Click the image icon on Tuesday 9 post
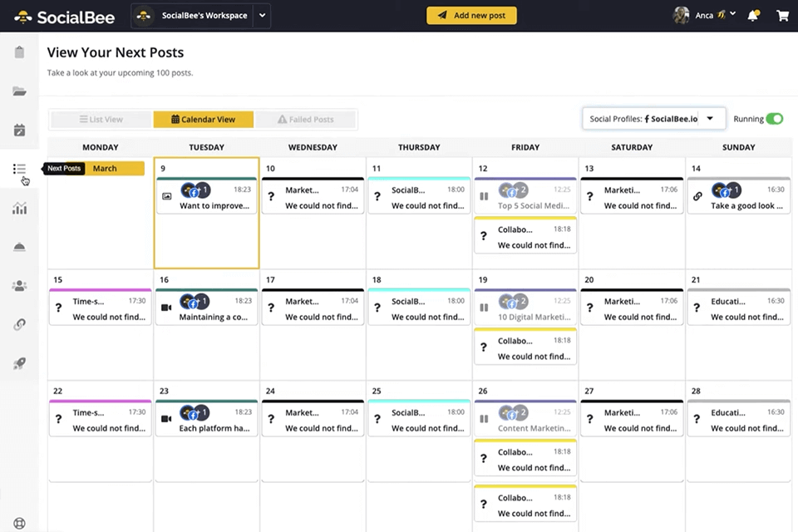This screenshot has width=798, height=532. pyautogui.click(x=166, y=196)
